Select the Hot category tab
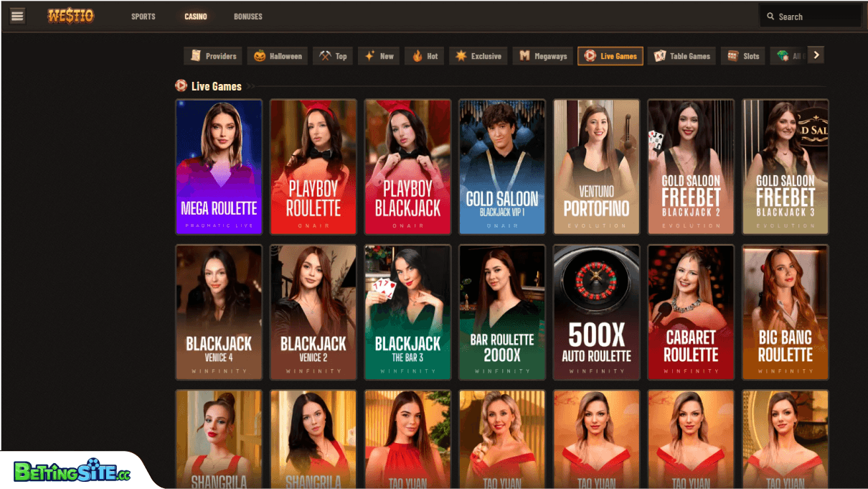This screenshot has height=489, width=868. click(425, 56)
